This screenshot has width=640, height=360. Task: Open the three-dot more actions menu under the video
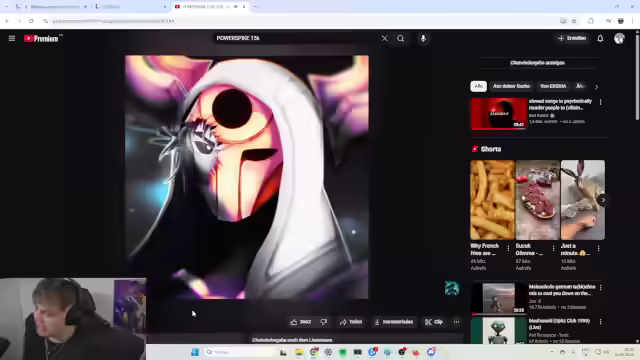coord(456,322)
